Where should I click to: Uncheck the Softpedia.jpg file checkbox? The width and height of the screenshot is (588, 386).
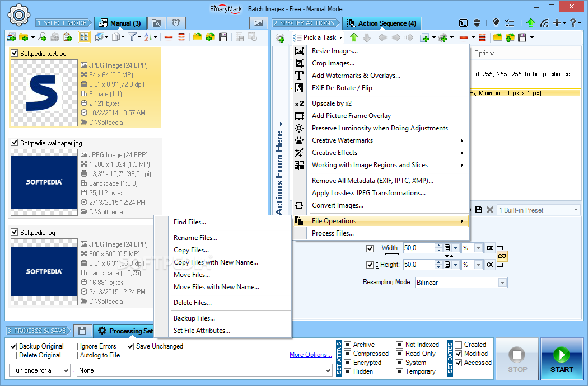click(x=14, y=232)
